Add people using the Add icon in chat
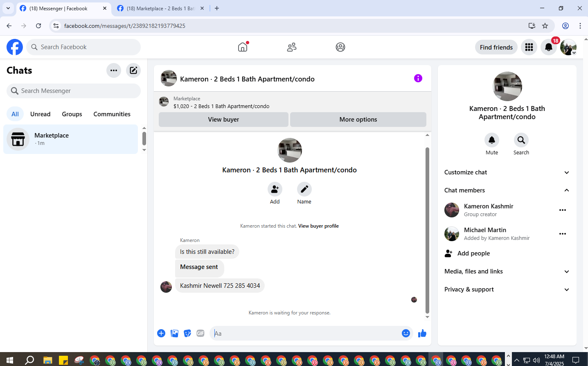588x366 pixels. click(x=275, y=189)
